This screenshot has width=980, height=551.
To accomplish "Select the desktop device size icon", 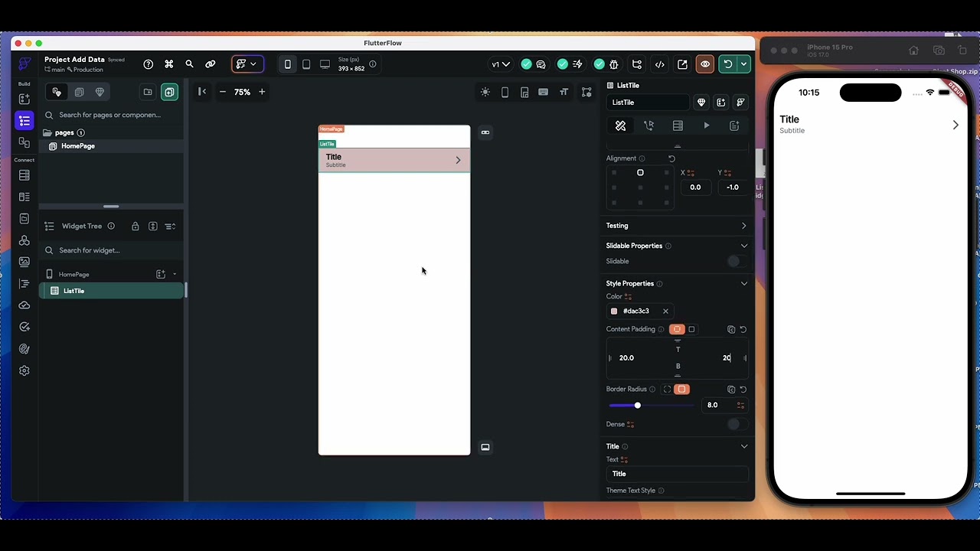I will click(x=325, y=64).
